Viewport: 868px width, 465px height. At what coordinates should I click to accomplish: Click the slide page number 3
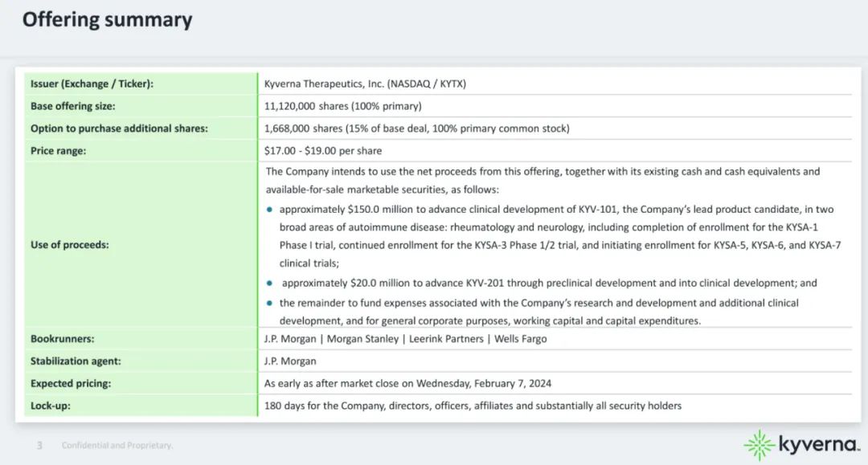(39, 445)
